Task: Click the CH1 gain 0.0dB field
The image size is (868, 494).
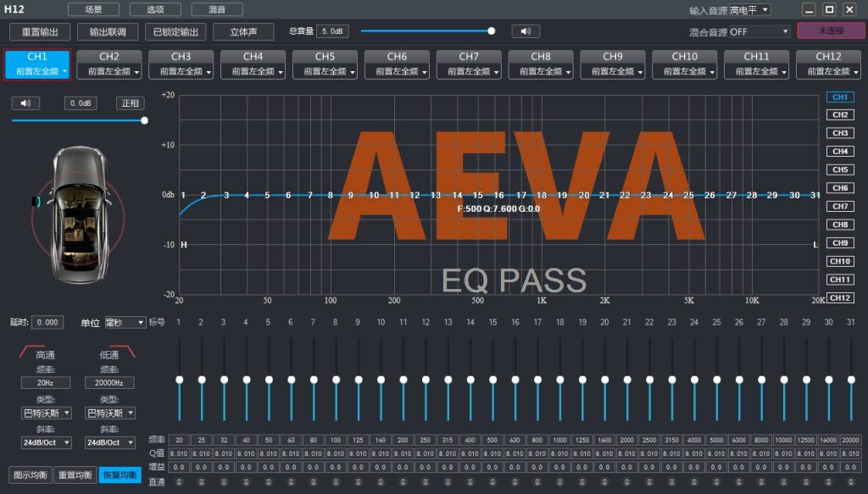Action: pos(81,103)
